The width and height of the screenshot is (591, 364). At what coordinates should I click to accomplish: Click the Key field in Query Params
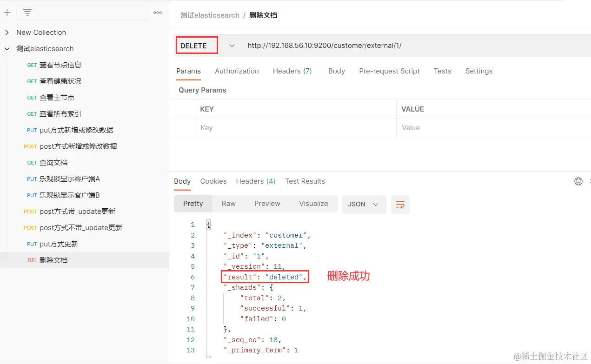tap(296, 128)
